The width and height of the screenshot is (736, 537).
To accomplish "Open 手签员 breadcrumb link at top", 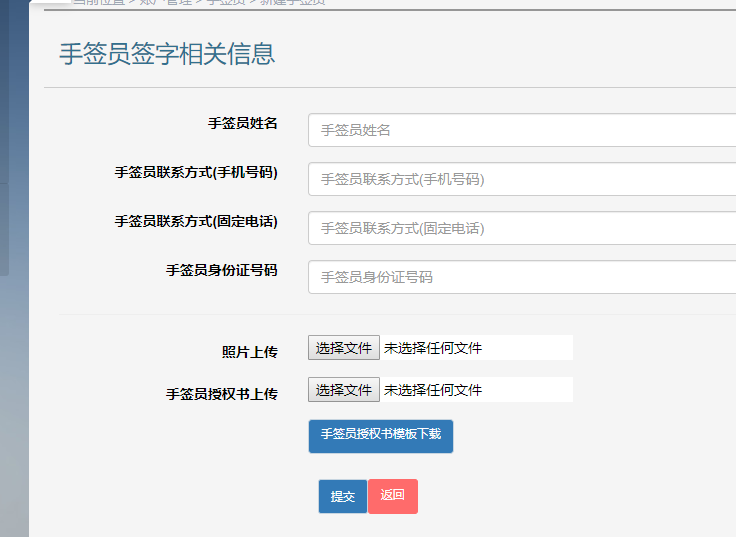I will click(x=226, y=2).
